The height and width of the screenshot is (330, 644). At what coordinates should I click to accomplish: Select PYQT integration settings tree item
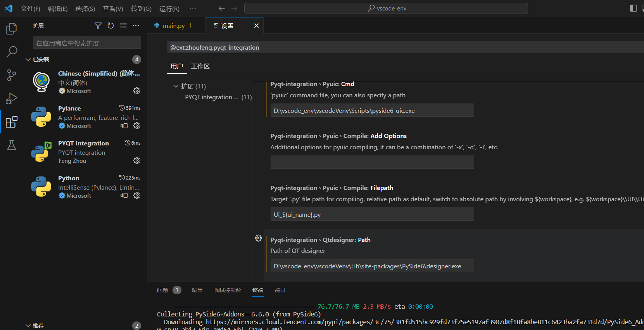pos(218,97)
